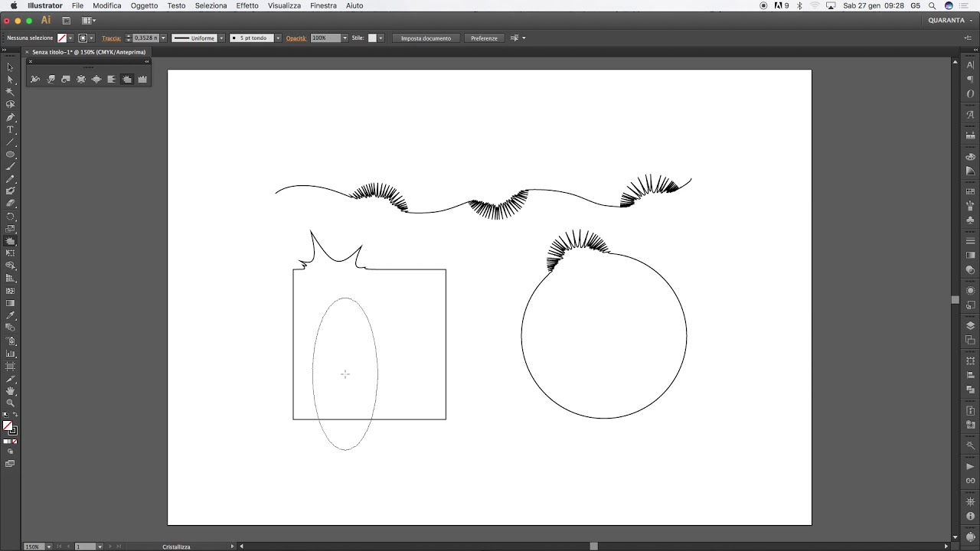Open the fill color dropdown in control bar
The image size is (980, 551).
[x=70, y=37]
